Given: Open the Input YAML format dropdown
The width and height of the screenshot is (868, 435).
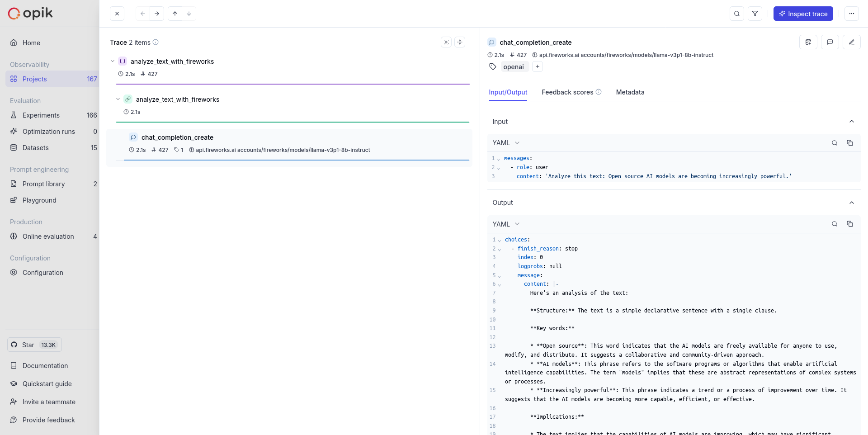Looking at the screenshot, I should pyautogui.click(x=506, y=143).
